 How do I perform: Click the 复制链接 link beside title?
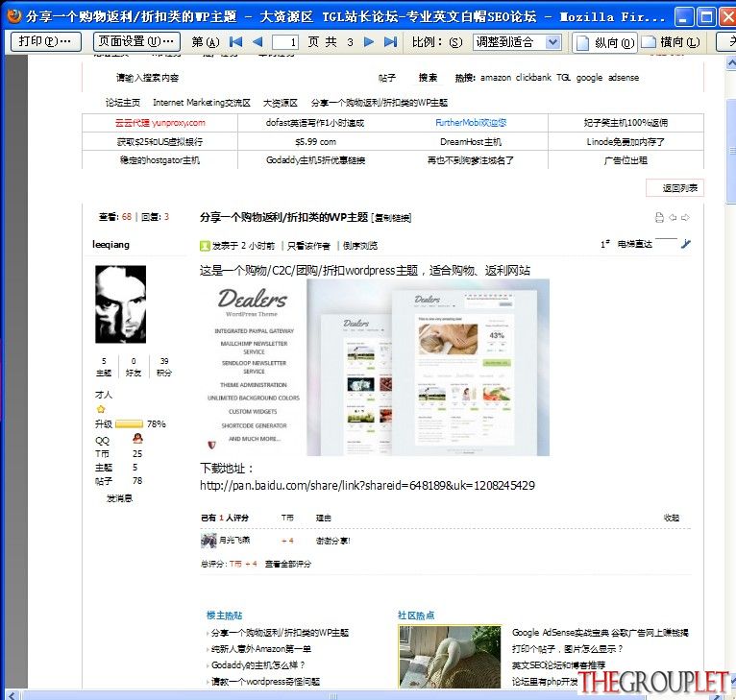point(391,218)
